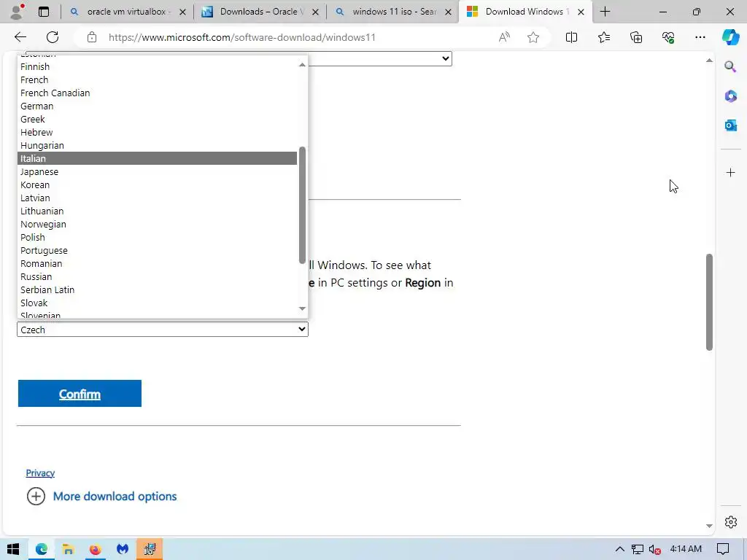Open Firefox from taskbar
Image resolution: width=747 pixels, height=560 pixels.
click(x=96, y=549)
